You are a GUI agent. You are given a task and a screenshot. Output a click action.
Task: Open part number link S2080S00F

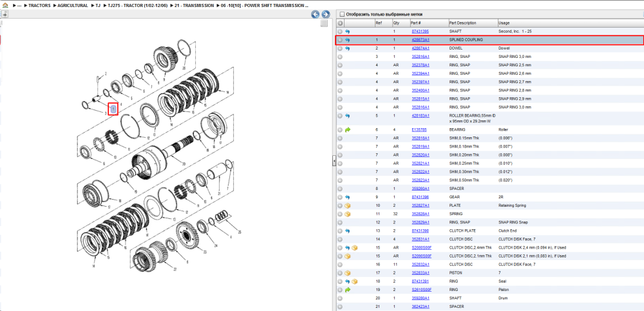pos(421,248)
